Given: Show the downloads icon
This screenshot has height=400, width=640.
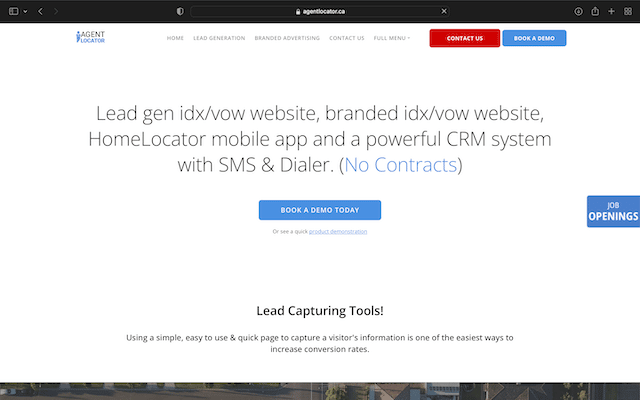Looking at the screenshot, I should [x=578, y=11].
